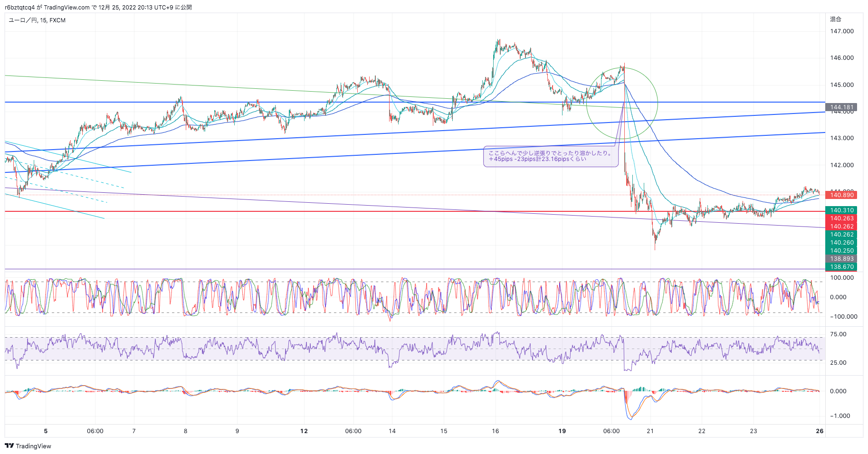Click the 143.000 price axis label
The width and height of the screenshot is (868, 454).
(x=842, y=138)
